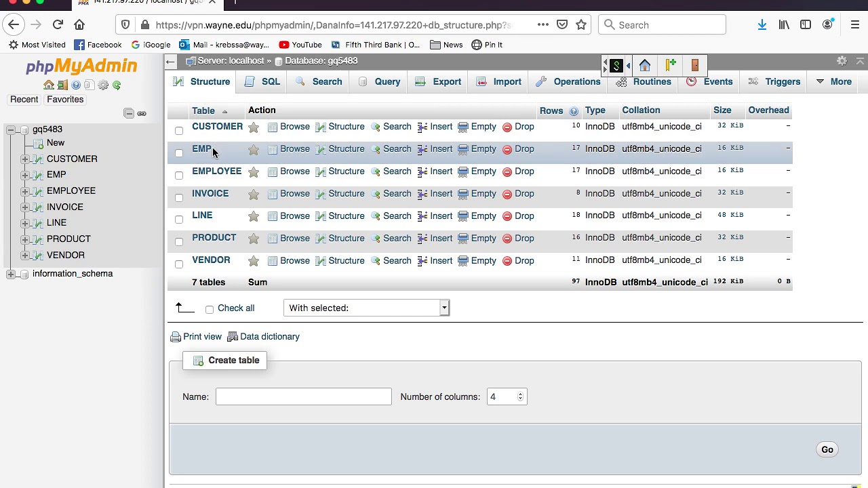The height and width of the screenshot is (488, 868).
Task: Click the Print view link
Action: [x=196, y=337]
